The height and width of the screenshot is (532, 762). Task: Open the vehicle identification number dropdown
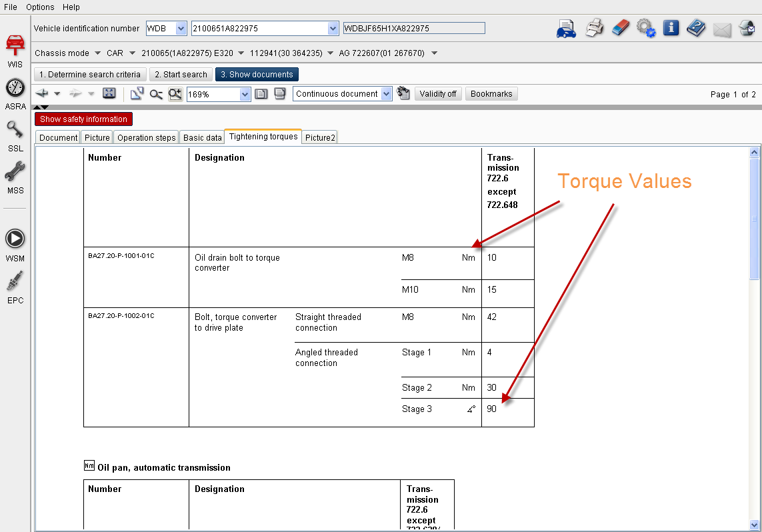tap(331, 28)
